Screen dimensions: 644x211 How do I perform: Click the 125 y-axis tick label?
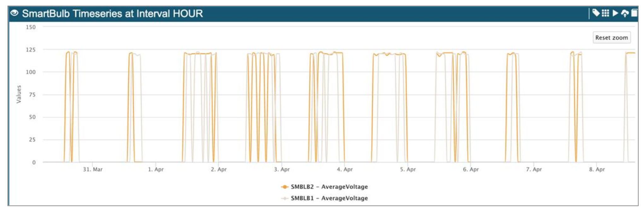pos(31,50)
